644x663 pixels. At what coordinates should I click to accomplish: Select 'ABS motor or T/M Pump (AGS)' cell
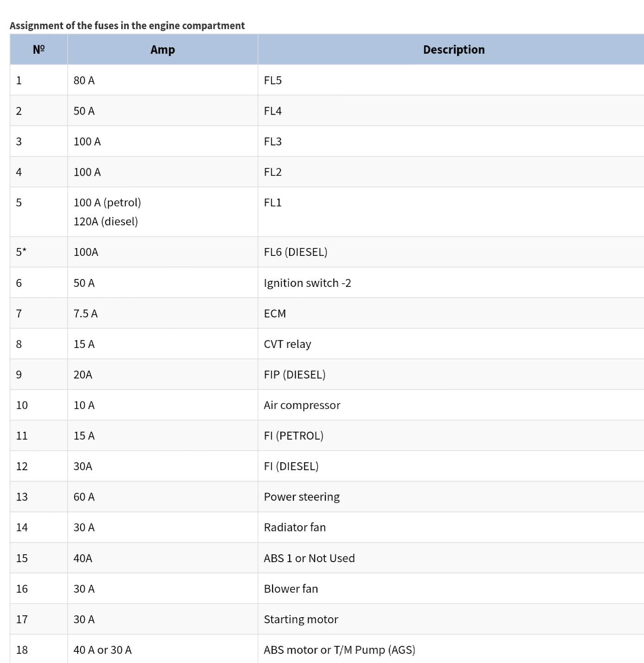(451, 649)
